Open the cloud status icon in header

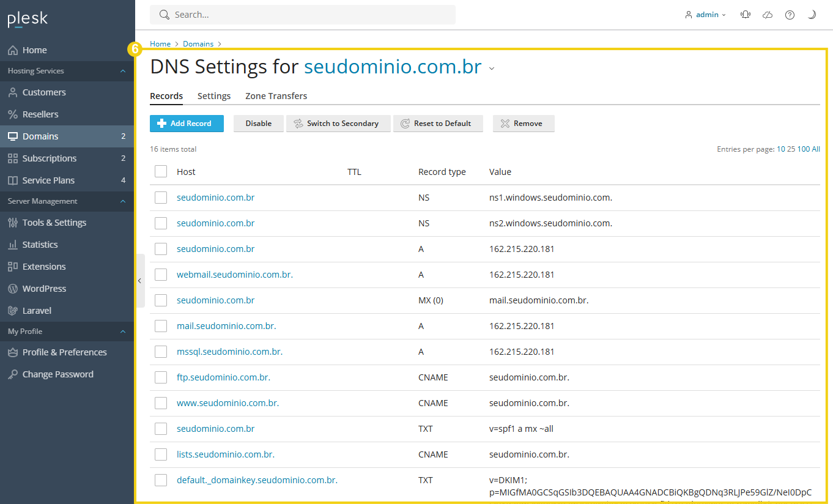[768, 15]
